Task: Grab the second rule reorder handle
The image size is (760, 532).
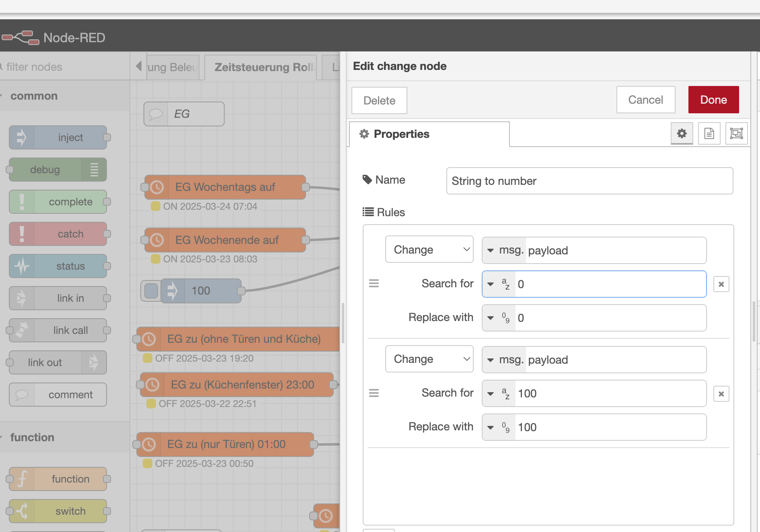Action: coord(374,393)
